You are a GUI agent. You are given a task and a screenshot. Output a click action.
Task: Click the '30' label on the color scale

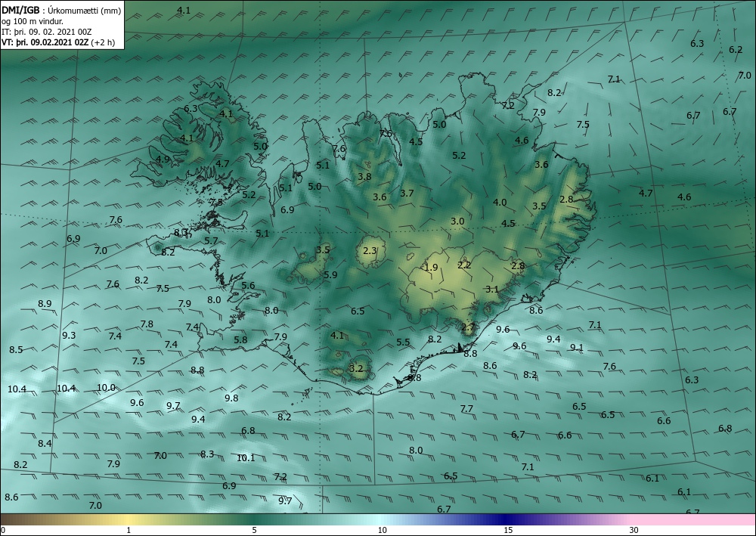point(634,530)
